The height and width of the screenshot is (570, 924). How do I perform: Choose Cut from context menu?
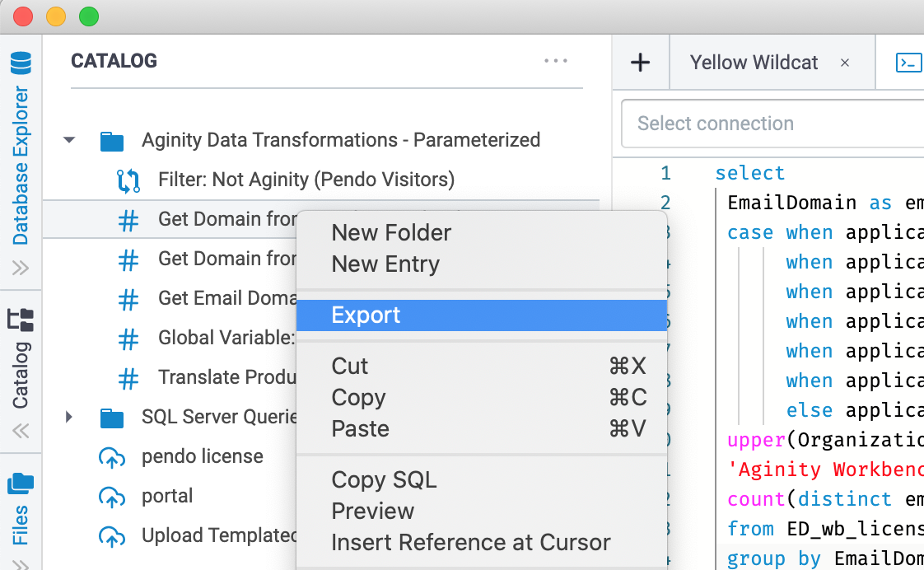[x=349, y=366]
